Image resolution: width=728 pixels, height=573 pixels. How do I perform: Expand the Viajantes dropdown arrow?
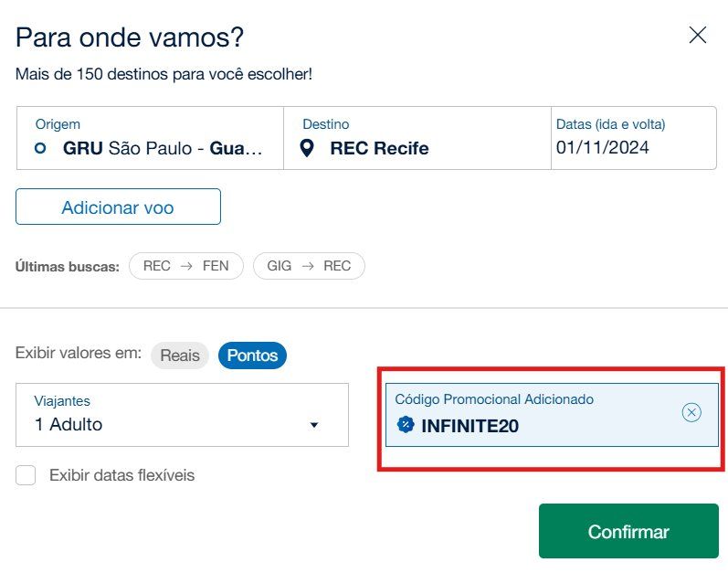tap(314, 425)
